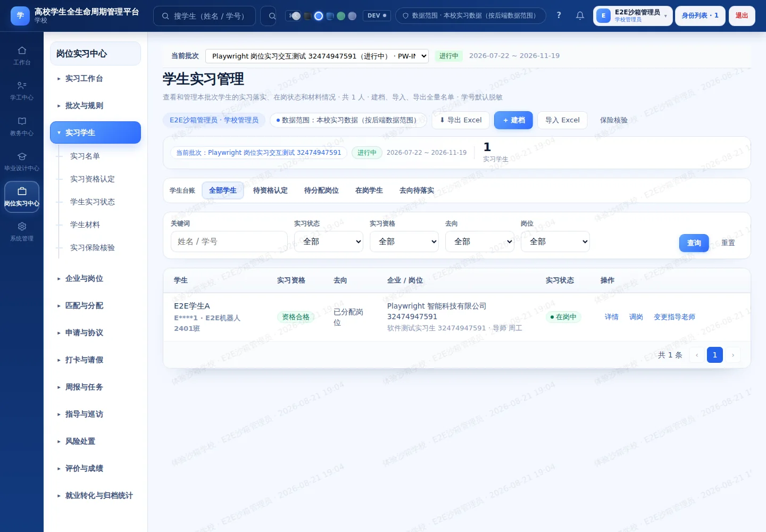The image size is (766, 532).
Task: Click 调岗 for E2E学生A
Action: (636, 317)
